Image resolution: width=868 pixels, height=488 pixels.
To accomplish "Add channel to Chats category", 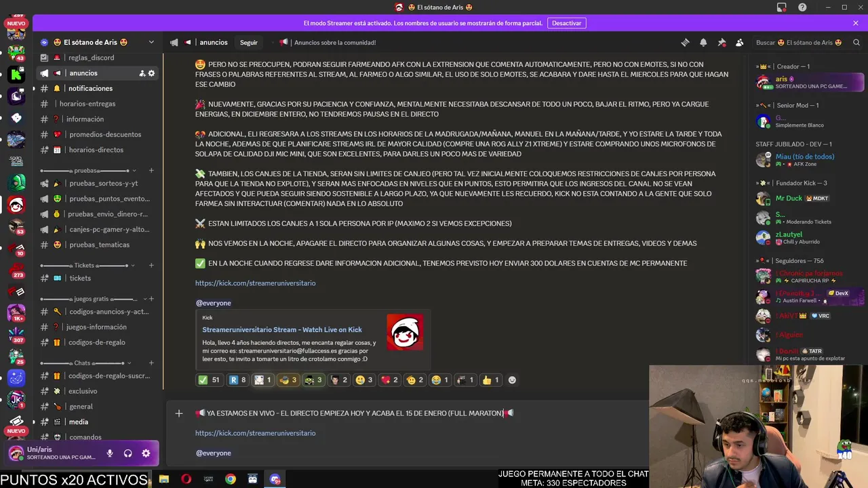I will click(151, 363).
